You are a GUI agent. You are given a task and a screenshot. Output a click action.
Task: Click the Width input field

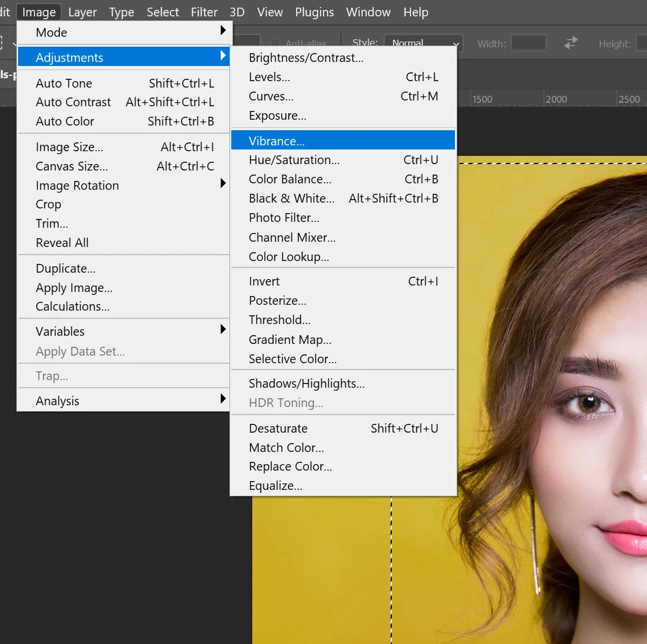pos(528,43)
